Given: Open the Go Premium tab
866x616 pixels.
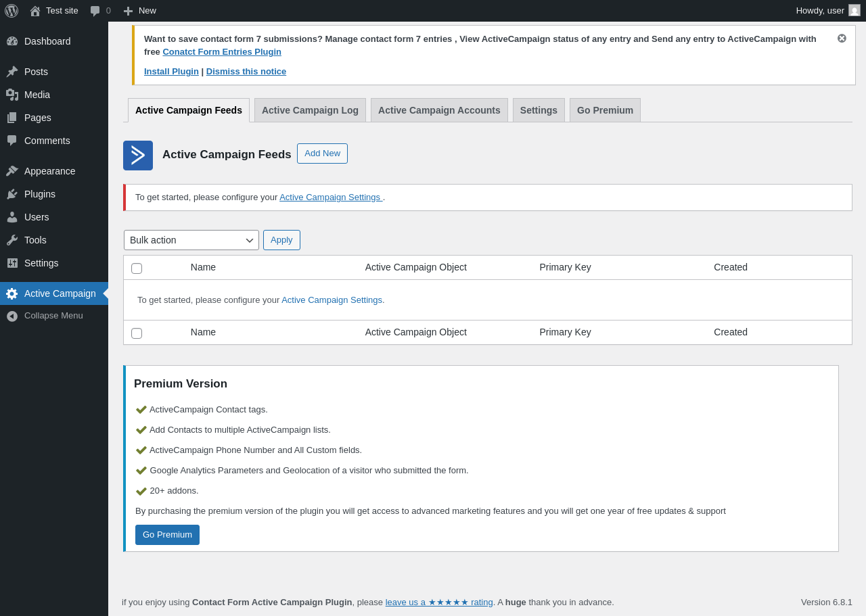Looking at the screenshot, I should (x=605, y=110).
